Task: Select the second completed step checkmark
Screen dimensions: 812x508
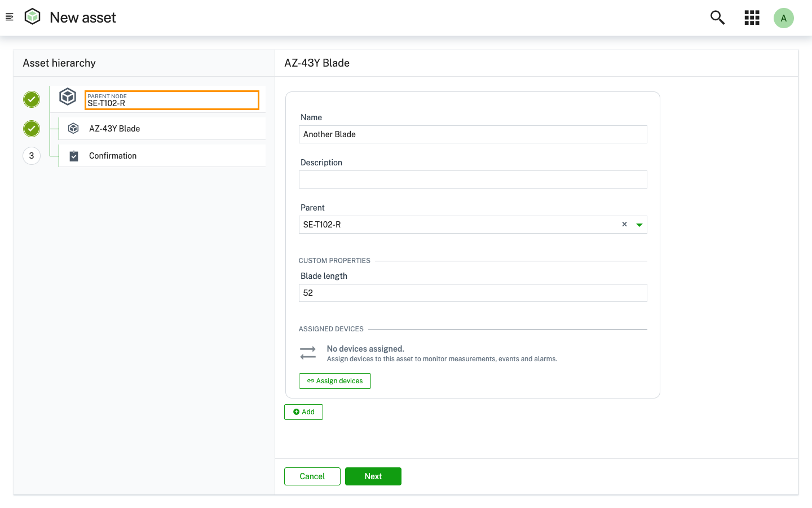Action: tap(32, 129)
